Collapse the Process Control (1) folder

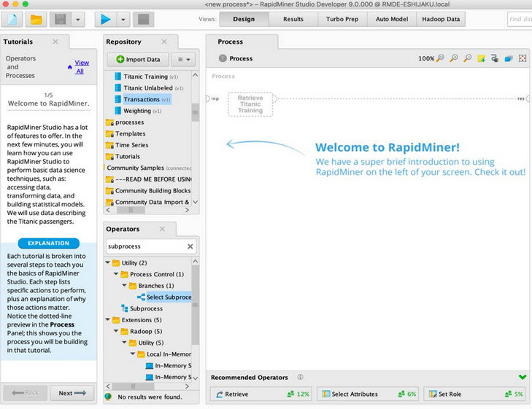click(116, 274)
